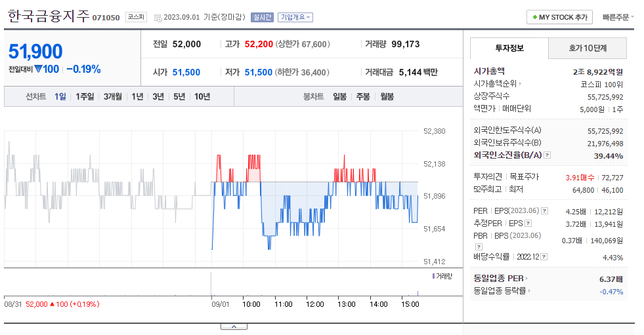The height and width of the screenshot is (335, 644).
Task: Open 동일업종 등락률 link
Action: click(x=502, y=290)
